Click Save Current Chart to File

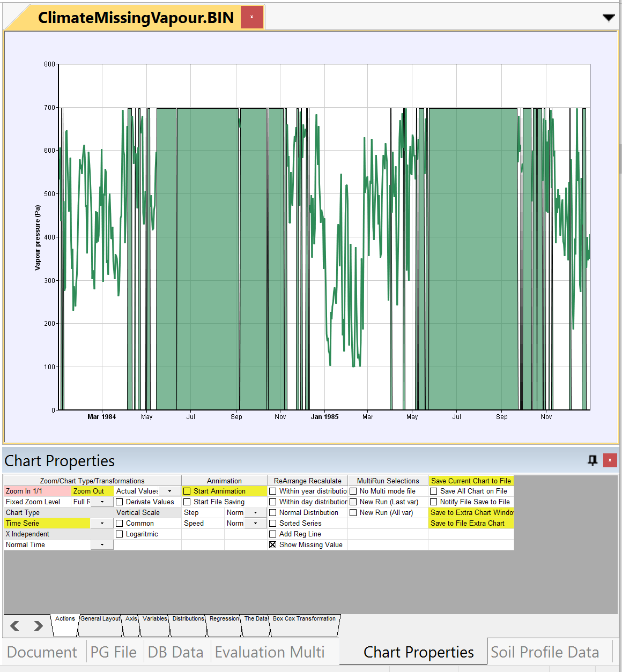pyautogui.click(x=471, y=481)
